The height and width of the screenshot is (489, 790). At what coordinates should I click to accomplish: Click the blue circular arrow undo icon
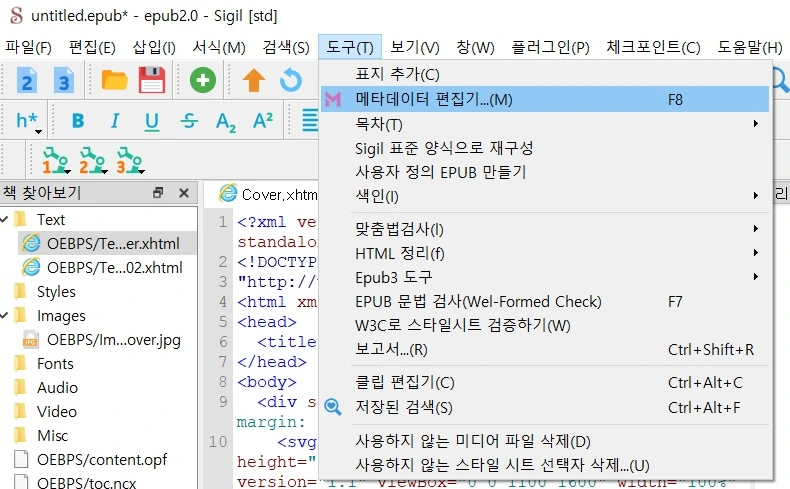(291, 80)
